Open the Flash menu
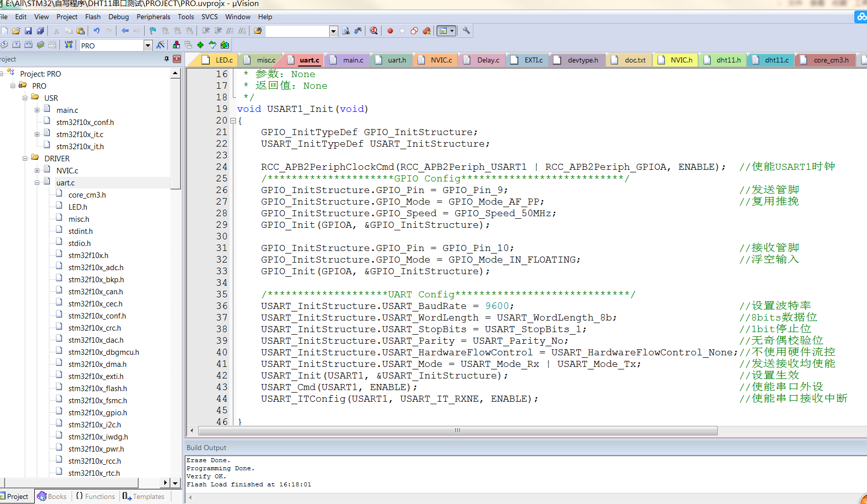The width and height of the screenshot is (867, 504). (93, 17)
